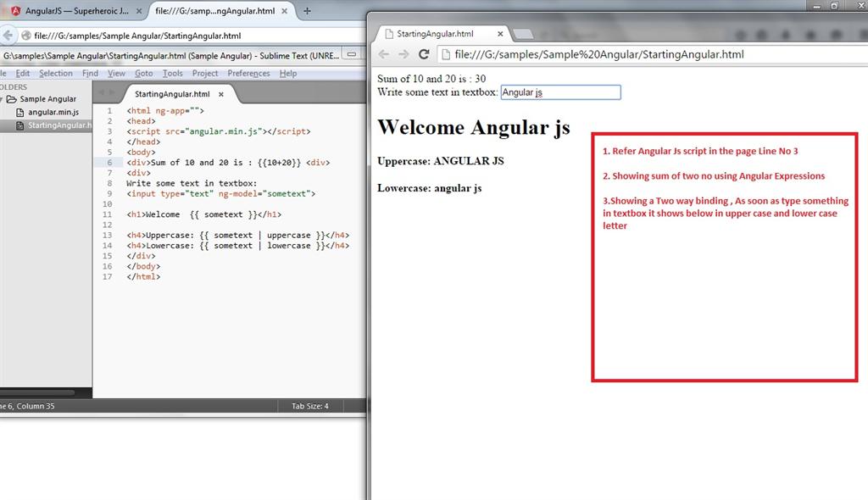Click the textbox containing Angular js

point(561,92)
